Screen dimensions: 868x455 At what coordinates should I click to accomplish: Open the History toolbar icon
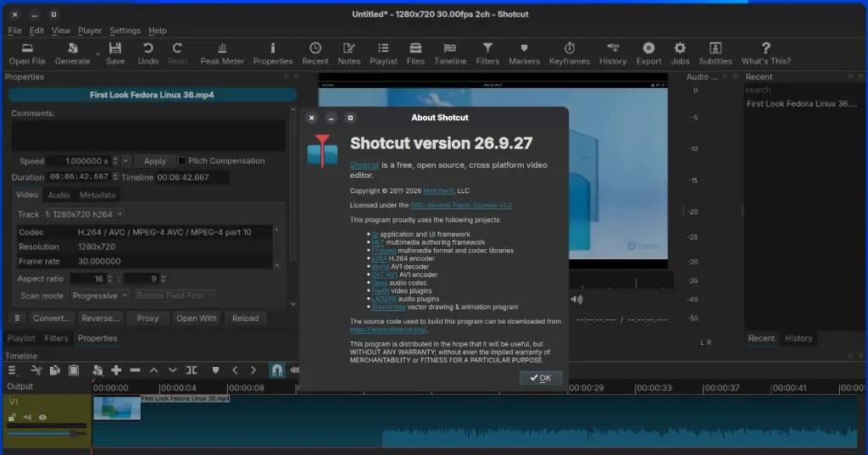(x=613, y=48)
